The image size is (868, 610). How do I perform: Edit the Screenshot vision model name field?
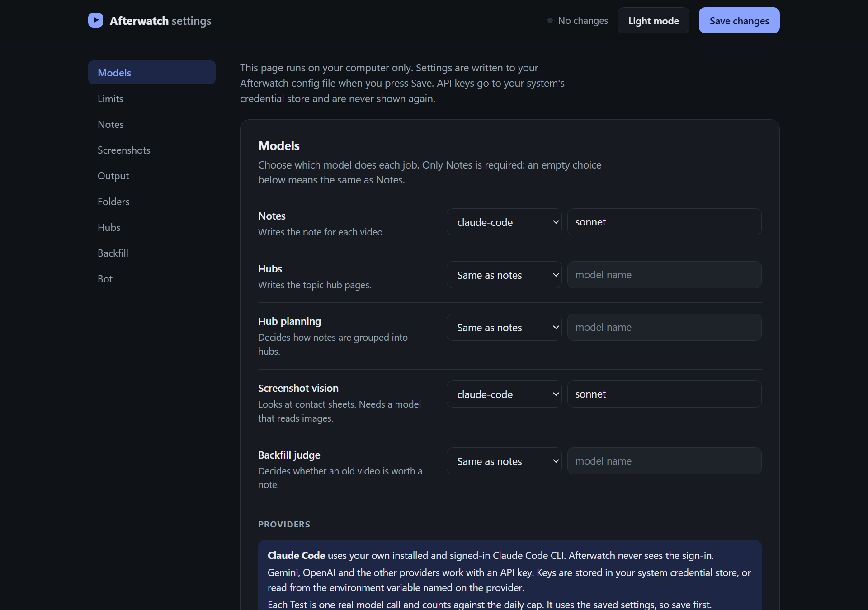point(664,394)
